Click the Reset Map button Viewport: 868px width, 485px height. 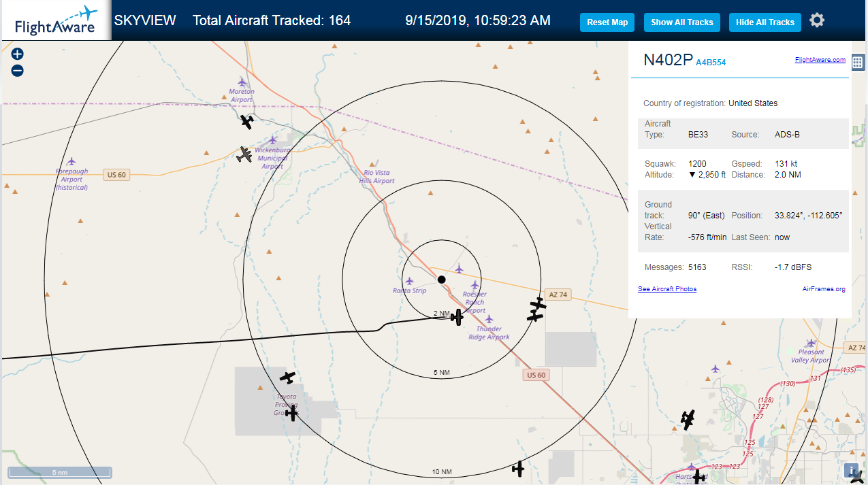coord(607,22)
